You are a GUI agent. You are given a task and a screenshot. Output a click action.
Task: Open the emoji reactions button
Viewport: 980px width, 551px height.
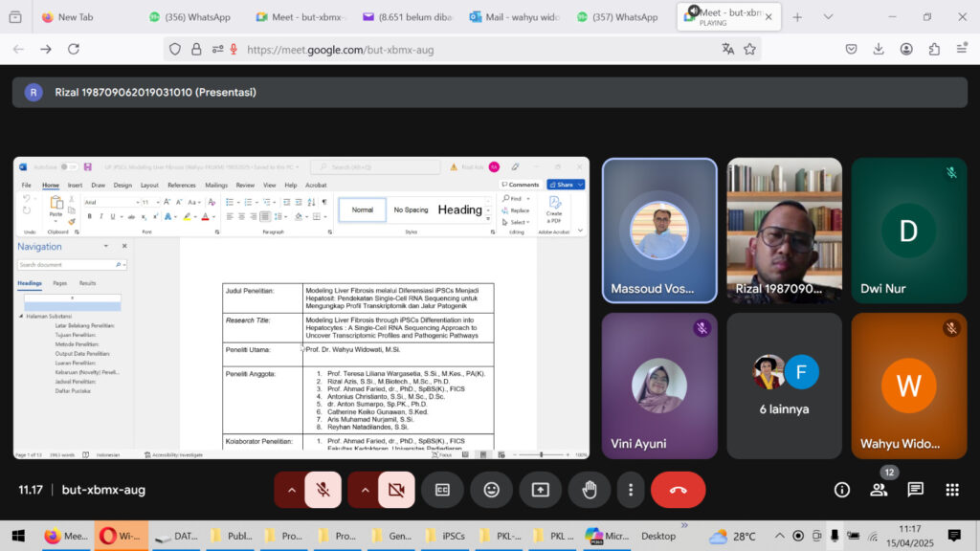click(x=491, y=490)
